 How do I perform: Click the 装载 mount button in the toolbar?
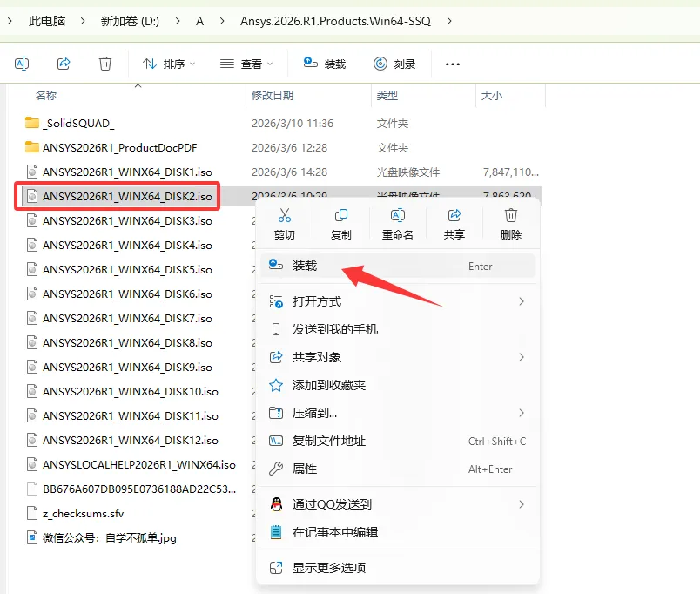325,64
